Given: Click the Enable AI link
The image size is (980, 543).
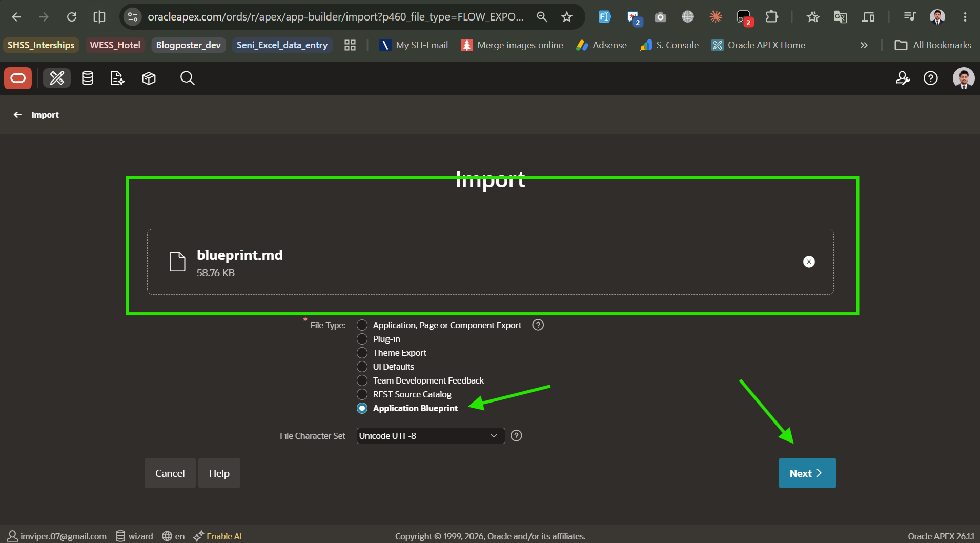Looking at the screenshot, I should coord(217,536).
